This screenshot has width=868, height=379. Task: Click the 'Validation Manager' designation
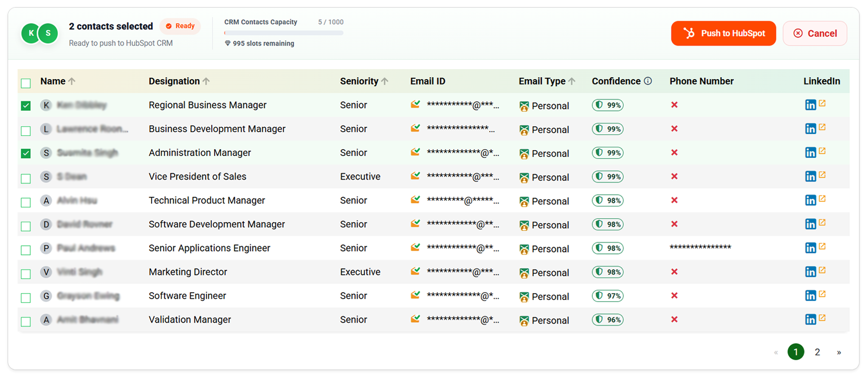tap(190, 319)
